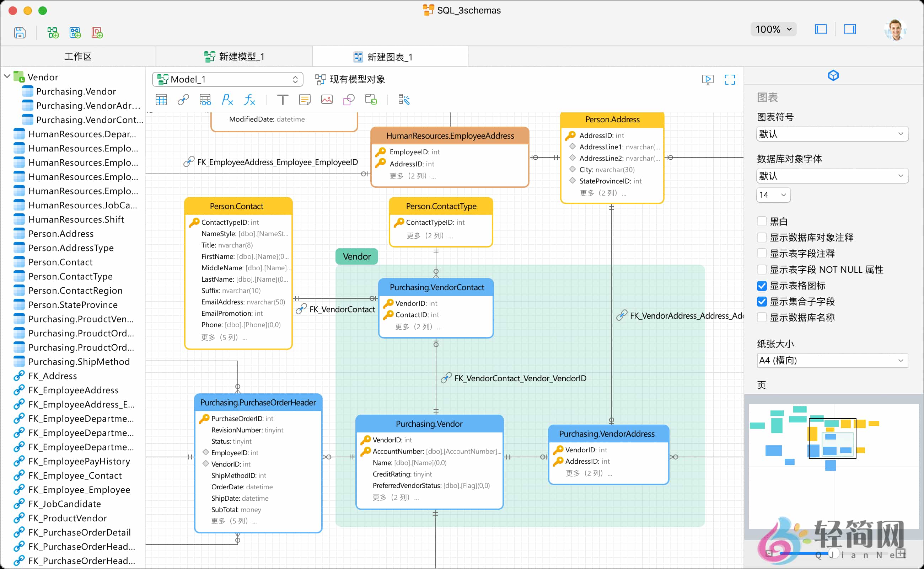Open the 工作区 tab
The width and height of the screenshot is (924, 569).
pos(77,56)
